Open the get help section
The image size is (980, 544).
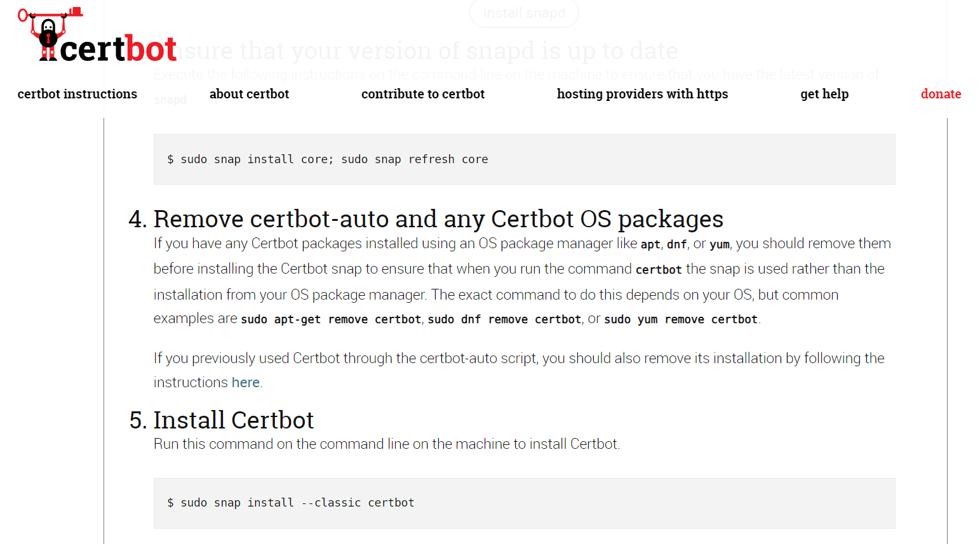point(824,93)
